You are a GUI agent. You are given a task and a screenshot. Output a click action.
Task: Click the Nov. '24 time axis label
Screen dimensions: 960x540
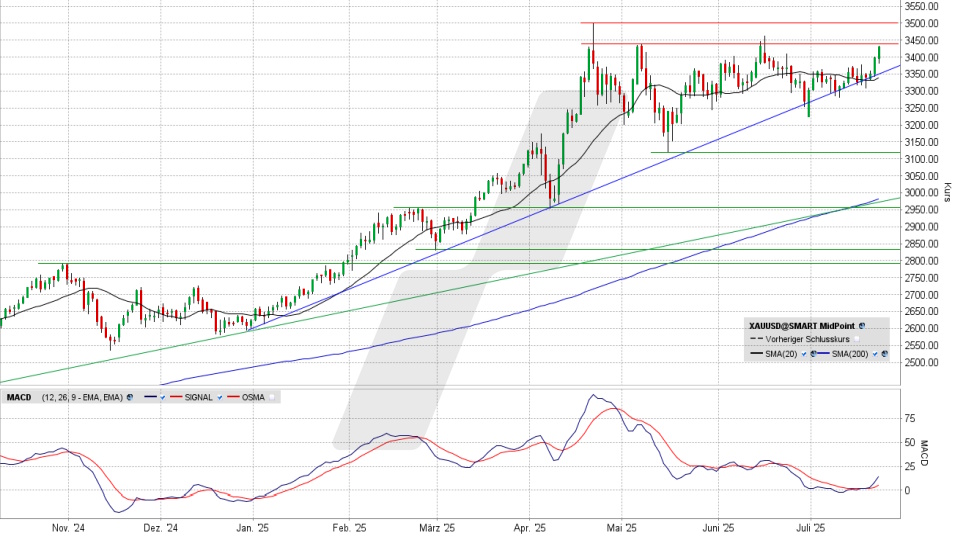coord(68,528)
